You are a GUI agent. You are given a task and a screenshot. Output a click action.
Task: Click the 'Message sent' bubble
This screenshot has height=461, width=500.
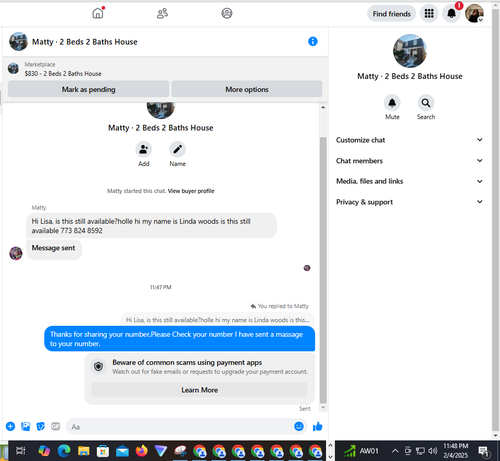click(54, 249)
